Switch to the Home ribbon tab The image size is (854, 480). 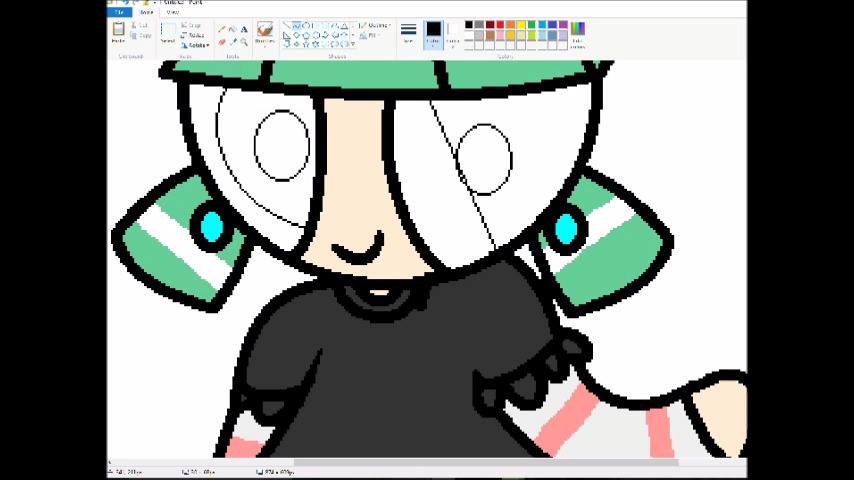click(x=146, y=11)
